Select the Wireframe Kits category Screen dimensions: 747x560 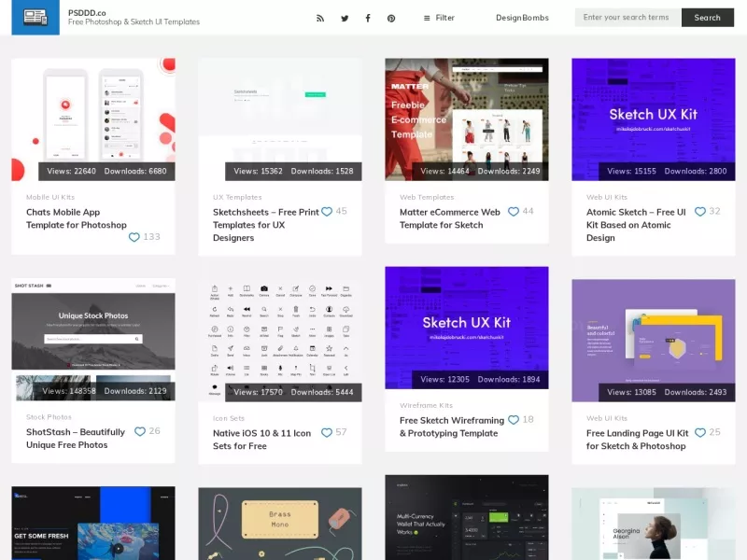click(427, 405)
